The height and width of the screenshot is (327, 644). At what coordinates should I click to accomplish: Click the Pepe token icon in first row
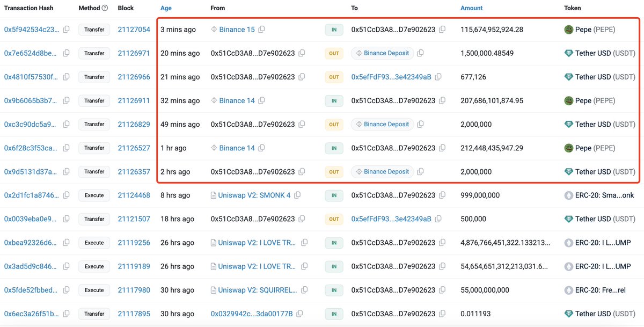pyautogui.click(x=568, y=30)
